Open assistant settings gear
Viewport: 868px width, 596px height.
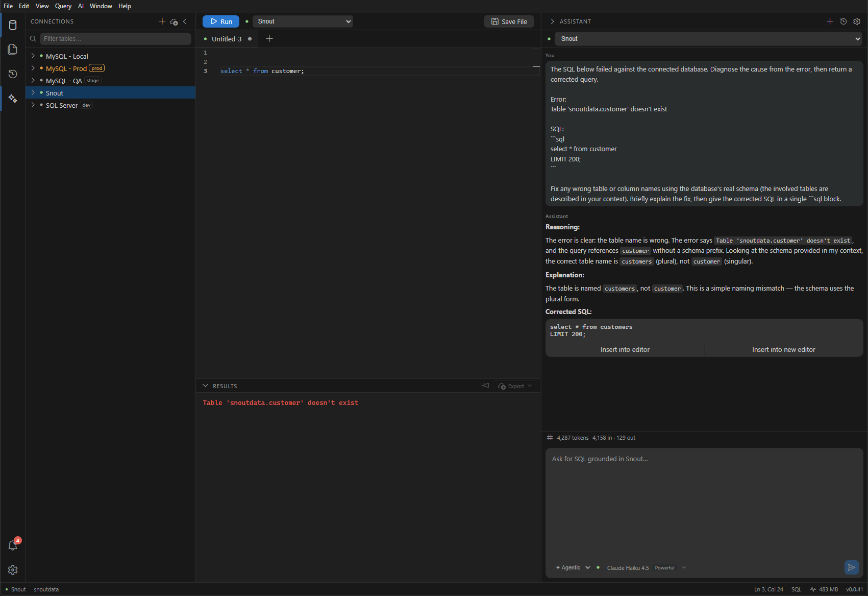857,21
